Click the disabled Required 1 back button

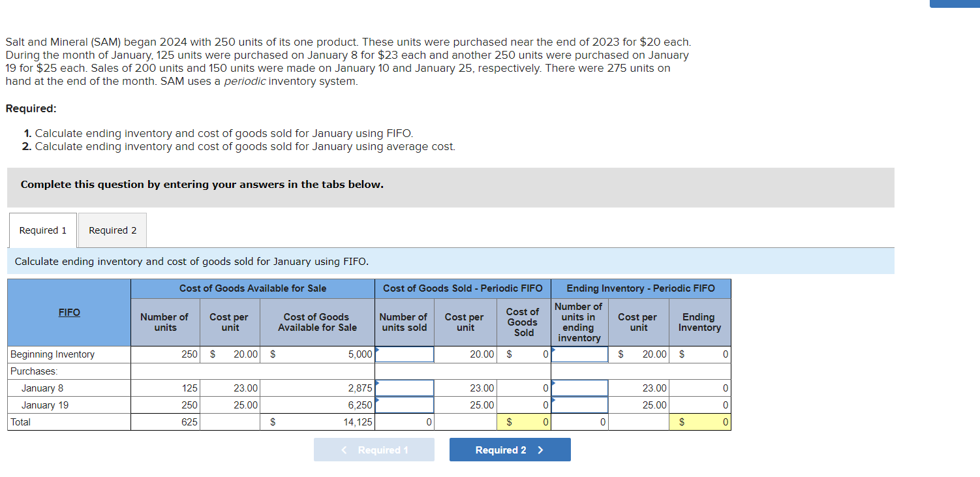374,450
